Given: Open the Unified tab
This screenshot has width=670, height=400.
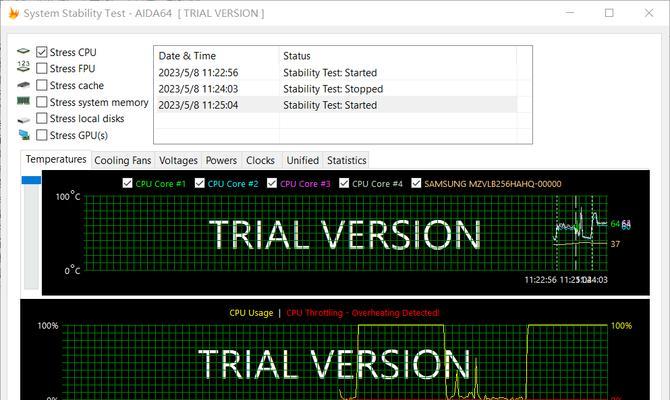Looking at the screenshot, I should [x=303, y=160].
